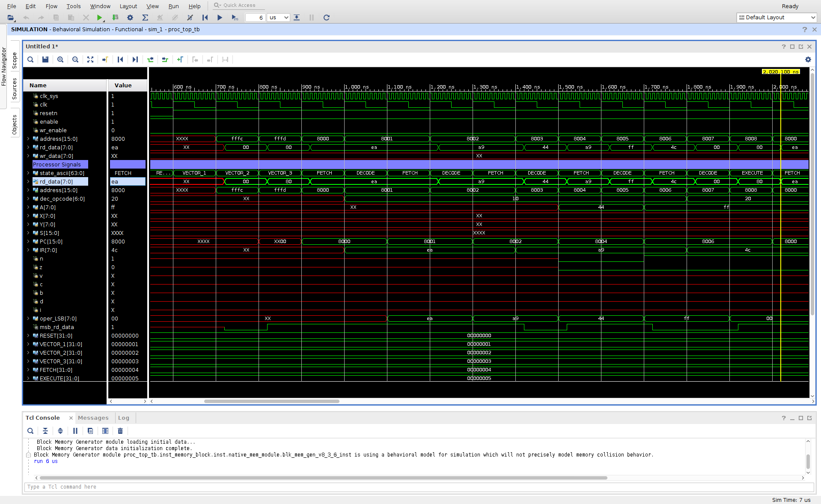Jump to previous transition icon
821x504 pixels.
coord(150,59)
